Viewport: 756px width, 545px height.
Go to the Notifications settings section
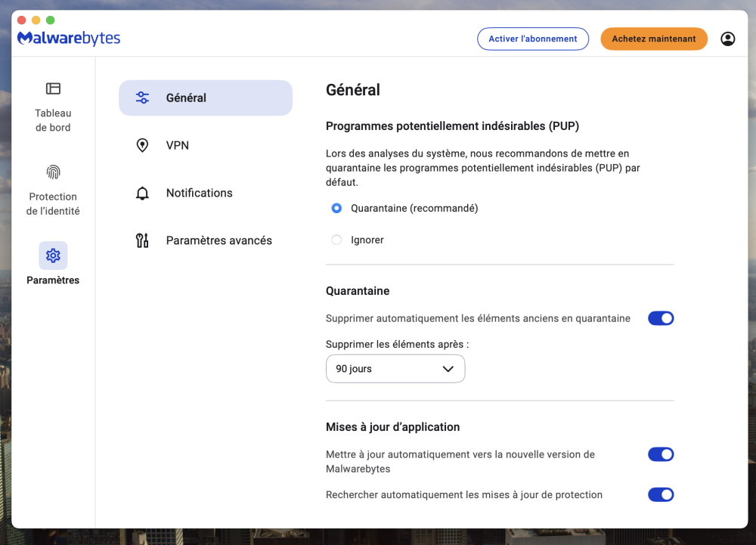pyautogui.click(x=199, y=193)
